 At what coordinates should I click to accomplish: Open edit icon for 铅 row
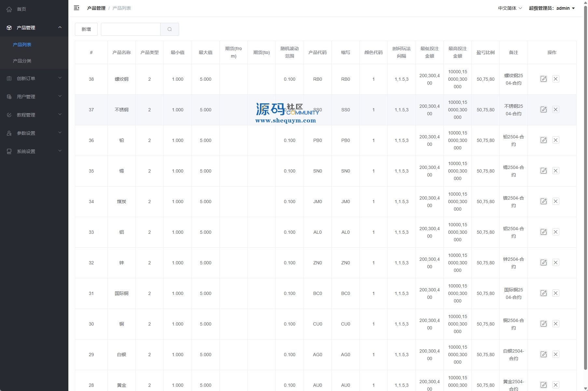(x=543, y=140)
